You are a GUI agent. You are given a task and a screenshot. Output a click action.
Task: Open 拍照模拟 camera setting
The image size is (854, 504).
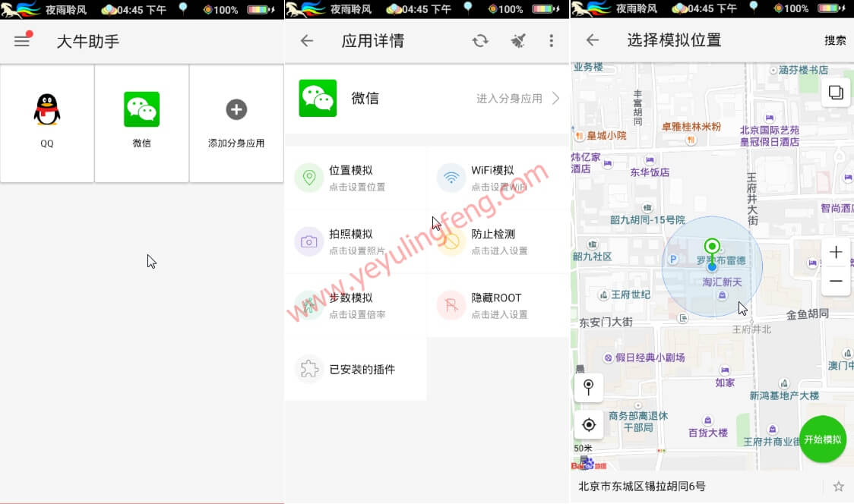point(356,241)
